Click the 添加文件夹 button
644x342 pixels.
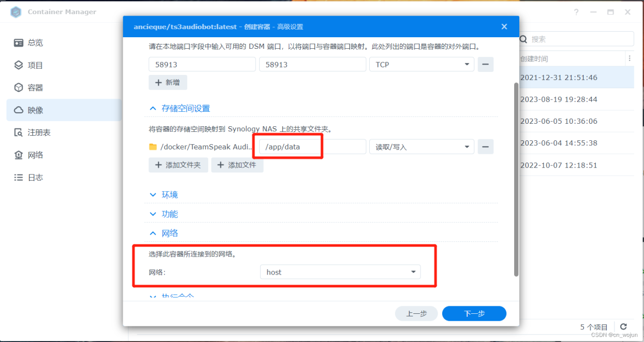point(179,165)
